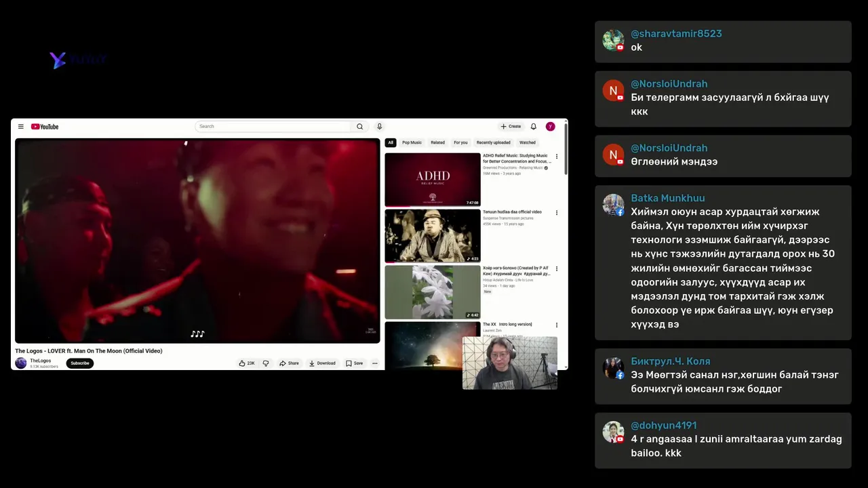Screen dimensions: 868x488
Task: Click the main video player
Action: 197,241
